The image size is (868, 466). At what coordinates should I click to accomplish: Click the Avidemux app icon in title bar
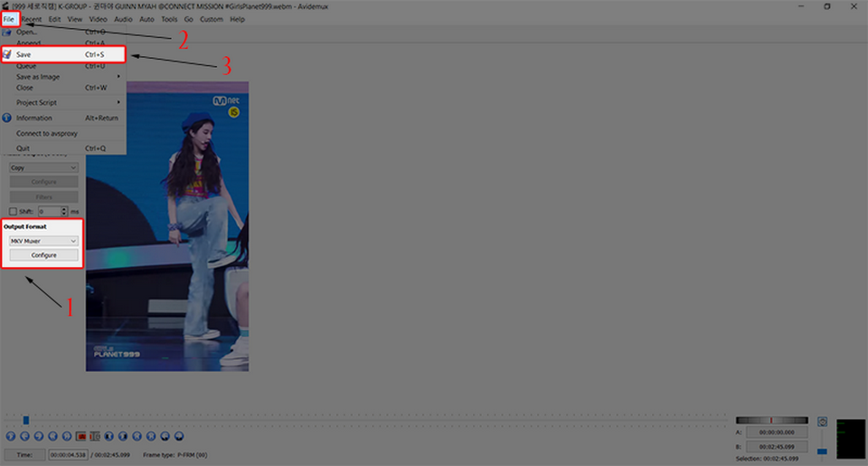5,6
